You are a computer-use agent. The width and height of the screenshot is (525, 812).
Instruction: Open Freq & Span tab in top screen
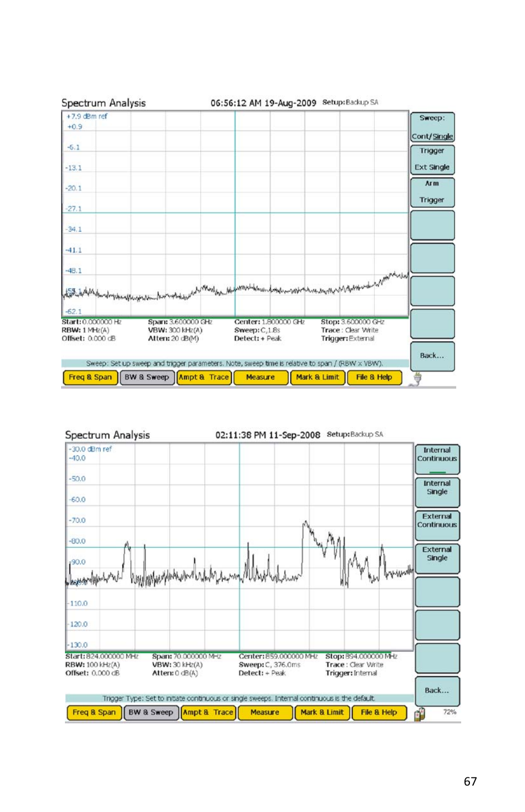[90, 378]
